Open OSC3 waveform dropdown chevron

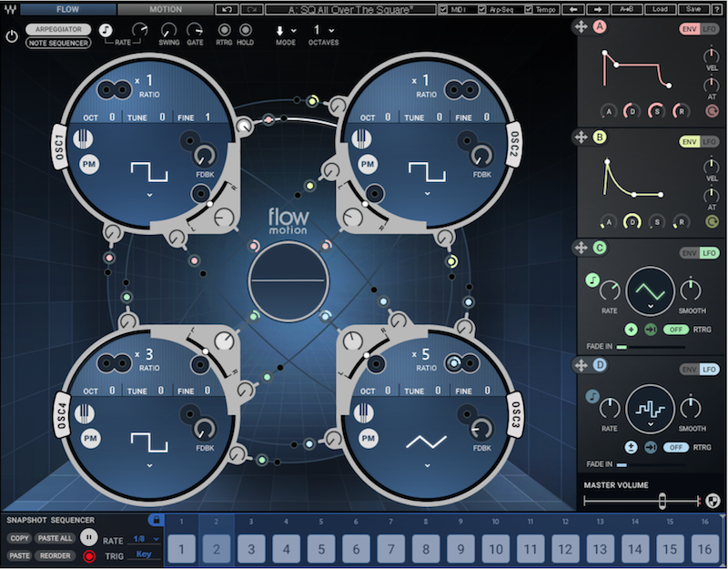pyautogui.click(x=427, y=465)
